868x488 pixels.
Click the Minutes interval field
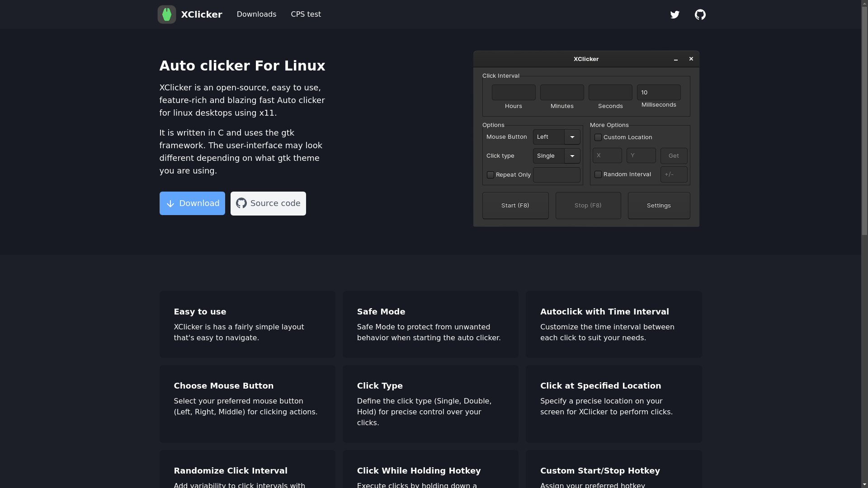(562, 92)
